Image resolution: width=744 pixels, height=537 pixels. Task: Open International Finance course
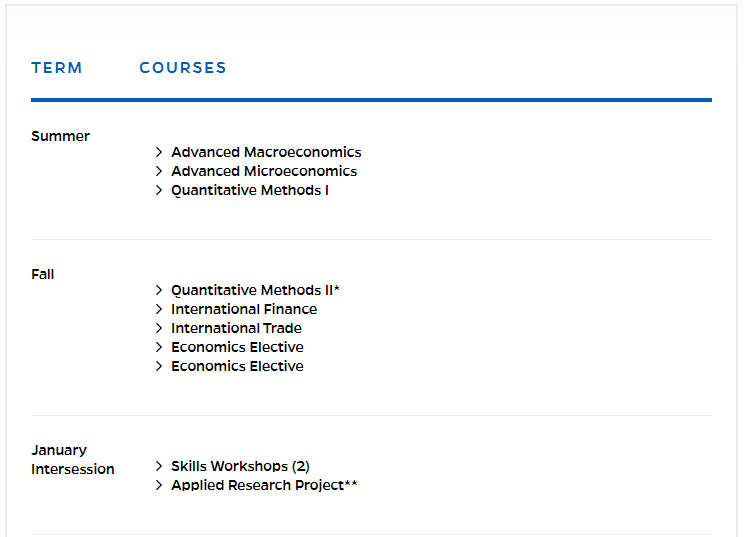pos(244,309)
